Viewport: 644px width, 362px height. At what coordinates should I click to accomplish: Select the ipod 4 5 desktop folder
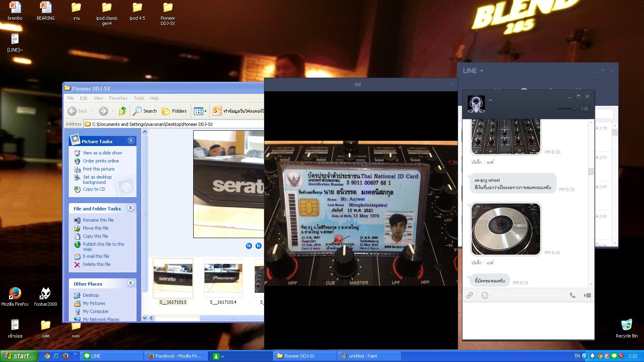(x=137, y=11)
